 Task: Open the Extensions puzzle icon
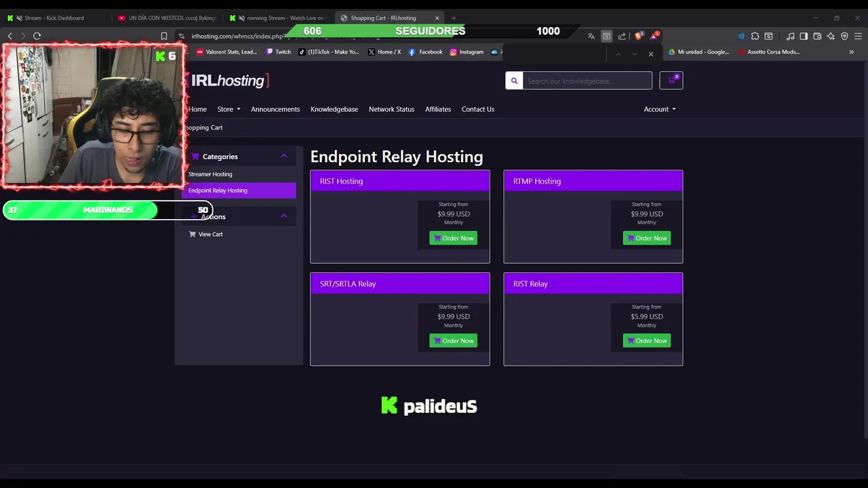pyautogui.click(x=755, y=36)
